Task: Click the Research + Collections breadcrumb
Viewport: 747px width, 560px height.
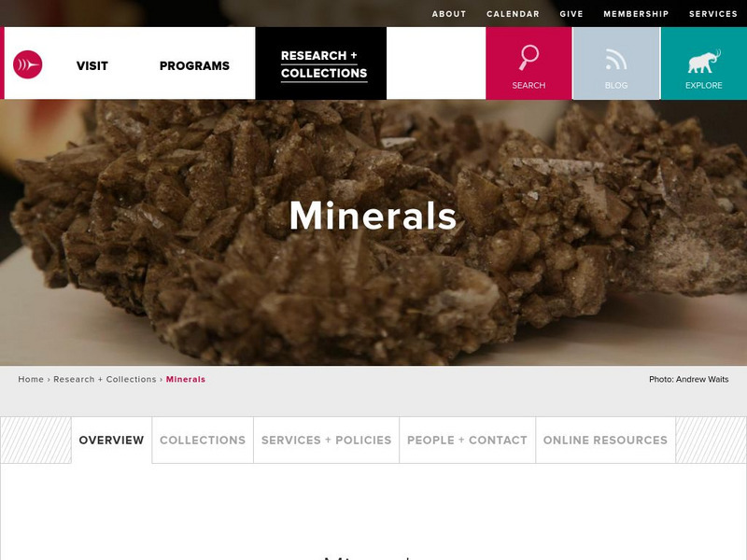Action: tap(105, 379)
